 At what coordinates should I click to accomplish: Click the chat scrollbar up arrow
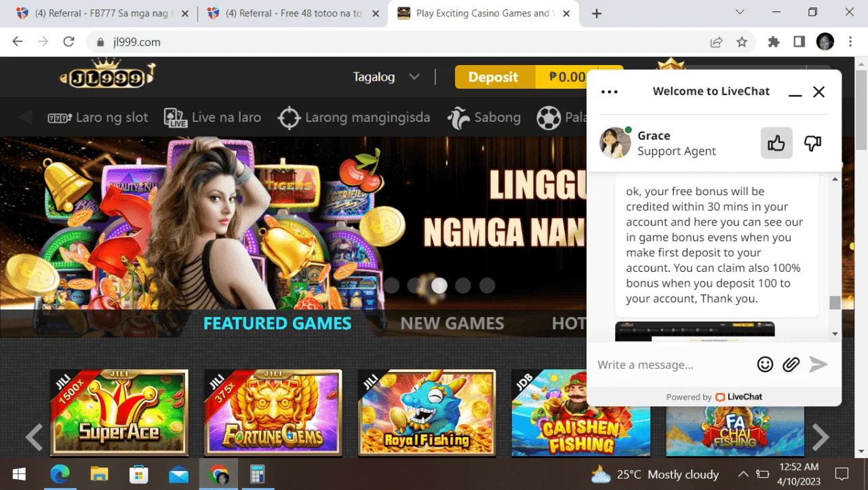pyautogui.click(x=835, y=179)
